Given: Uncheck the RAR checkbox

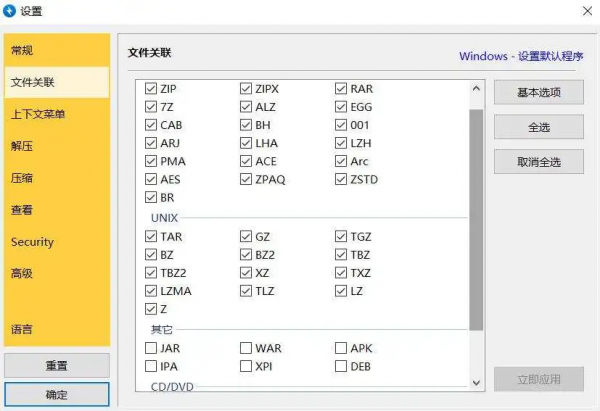Looking at the screenshot, I should (x=341, y=89).
